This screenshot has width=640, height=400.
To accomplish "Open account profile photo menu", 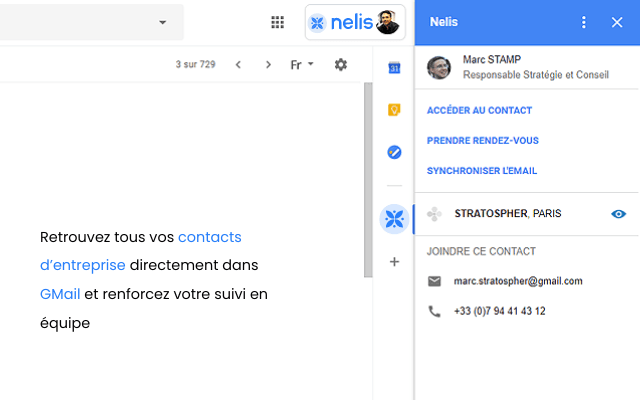I will coord(387,22).
